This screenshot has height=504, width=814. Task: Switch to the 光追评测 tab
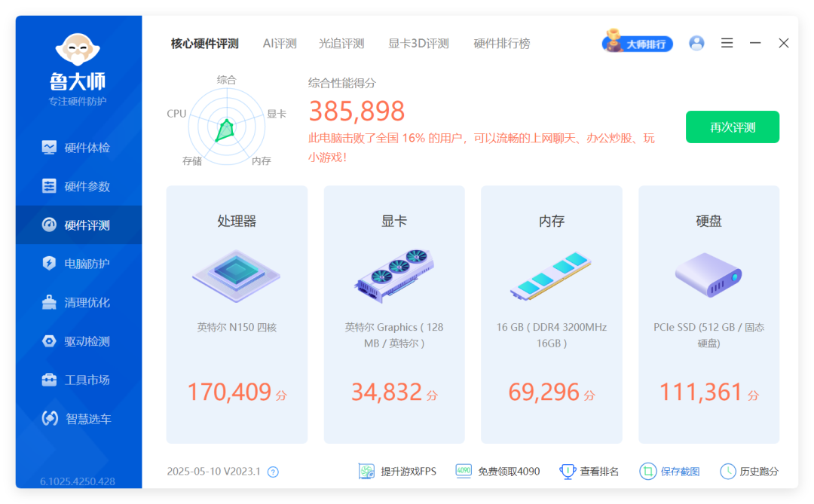tap(341, 44)
